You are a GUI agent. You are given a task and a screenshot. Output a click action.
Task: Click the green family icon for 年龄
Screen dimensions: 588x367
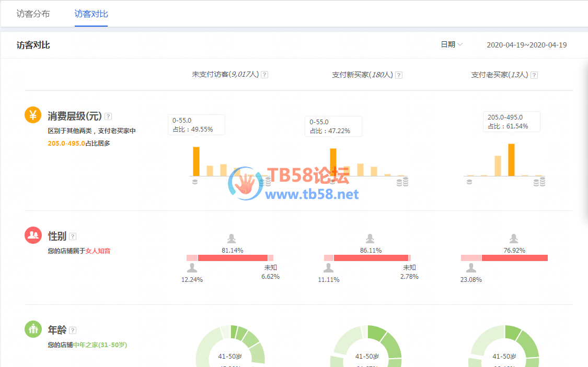pos(33,329)
